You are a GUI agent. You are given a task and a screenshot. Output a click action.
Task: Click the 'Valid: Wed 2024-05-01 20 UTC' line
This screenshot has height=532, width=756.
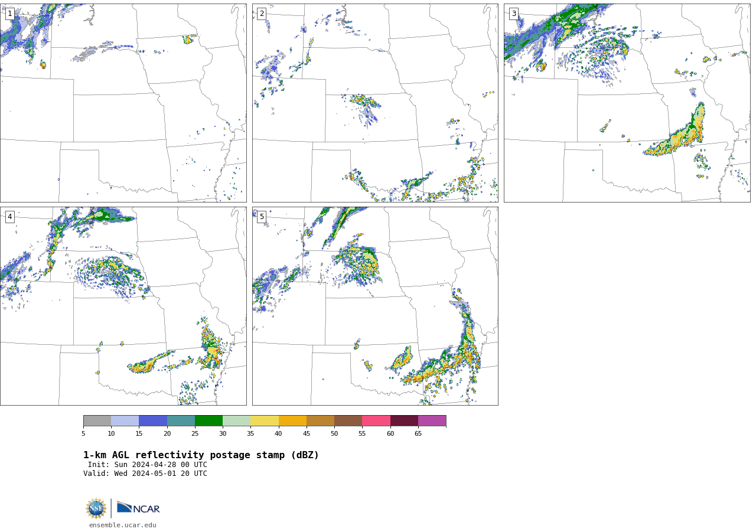[x=145, y=474]
